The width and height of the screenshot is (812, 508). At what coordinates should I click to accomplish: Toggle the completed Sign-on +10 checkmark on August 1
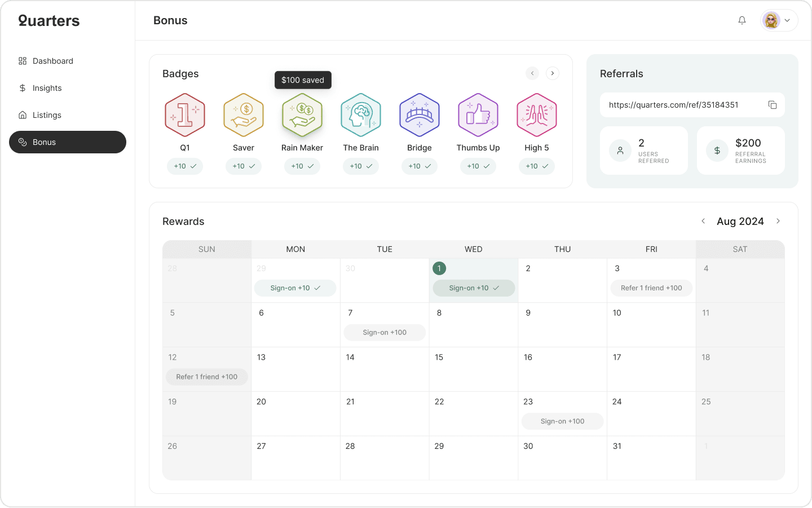click(x=497, y=288)
